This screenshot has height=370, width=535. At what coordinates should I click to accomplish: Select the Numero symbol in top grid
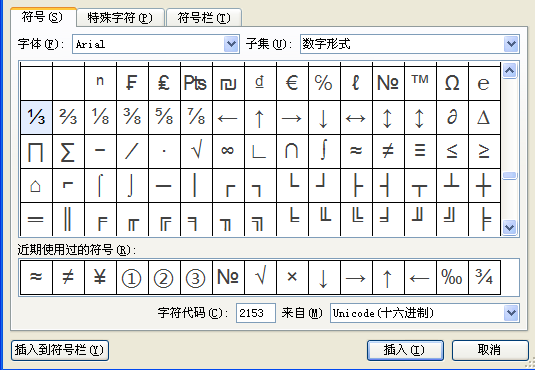point(388,83)
